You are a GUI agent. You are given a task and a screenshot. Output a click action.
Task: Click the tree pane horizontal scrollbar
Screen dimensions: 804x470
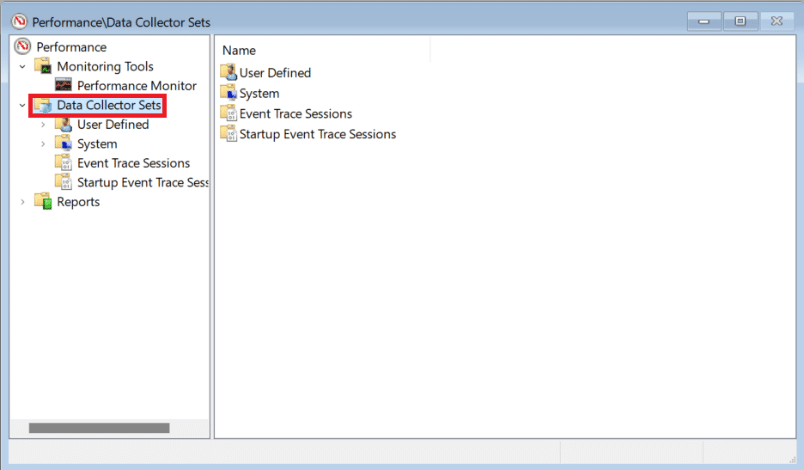tap(99, 428)
